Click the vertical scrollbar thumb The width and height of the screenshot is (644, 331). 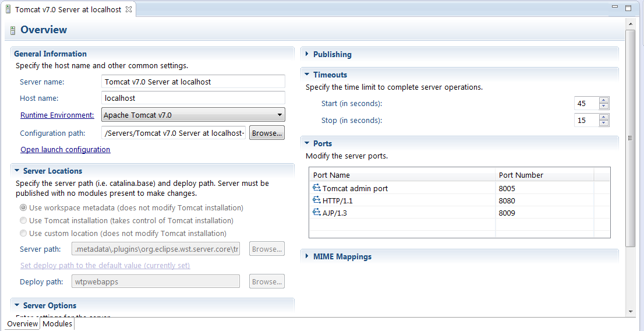(630, 138)
